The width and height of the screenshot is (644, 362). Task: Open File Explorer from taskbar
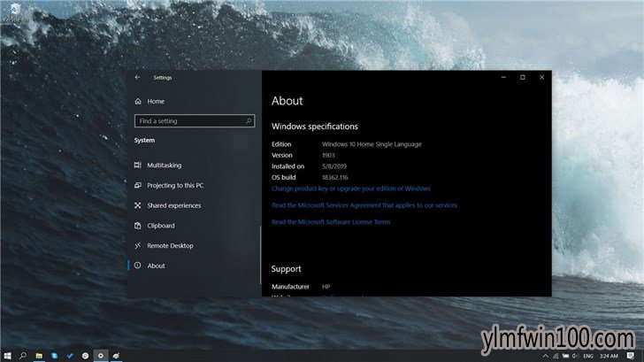tap(39, 356)
